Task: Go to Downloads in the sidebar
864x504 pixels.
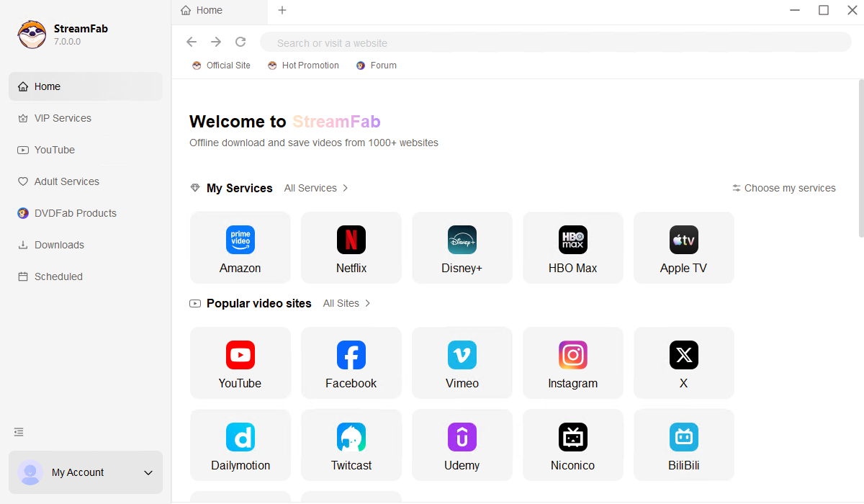Action: [x=59, y=245]
